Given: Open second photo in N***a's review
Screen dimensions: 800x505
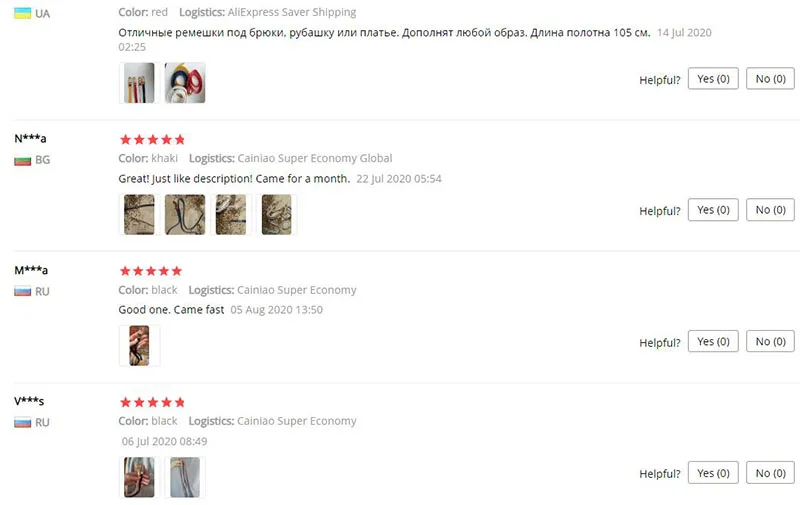Looking at the screenshot, I should (x=185, y=214).
